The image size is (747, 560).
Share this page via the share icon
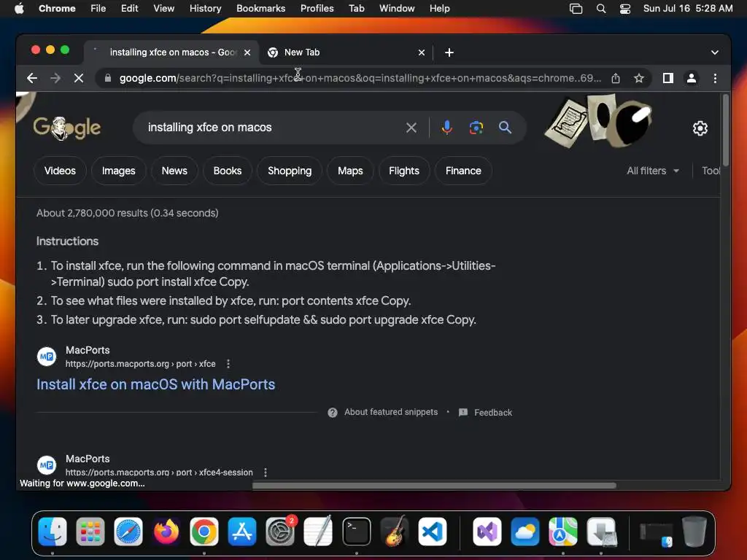616,78
